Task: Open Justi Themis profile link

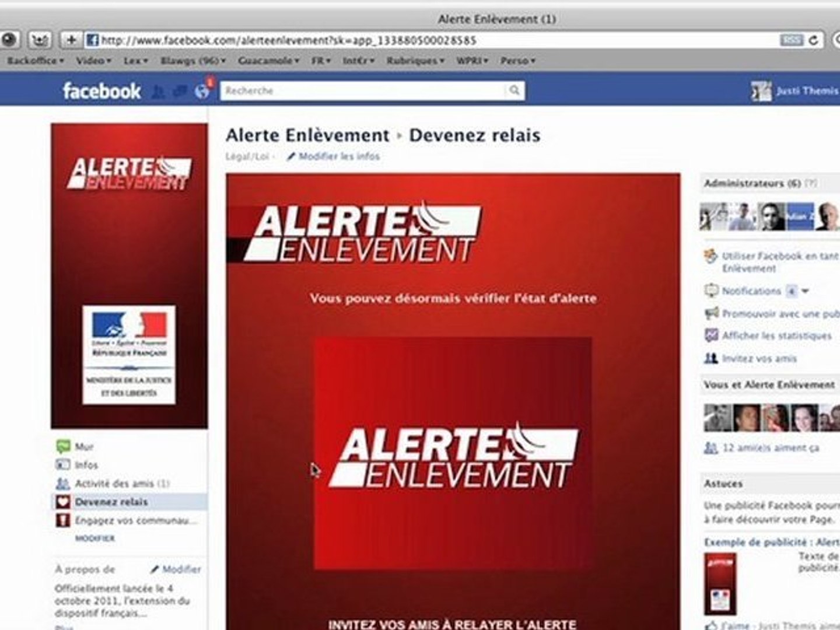Action: pos(807,91)
